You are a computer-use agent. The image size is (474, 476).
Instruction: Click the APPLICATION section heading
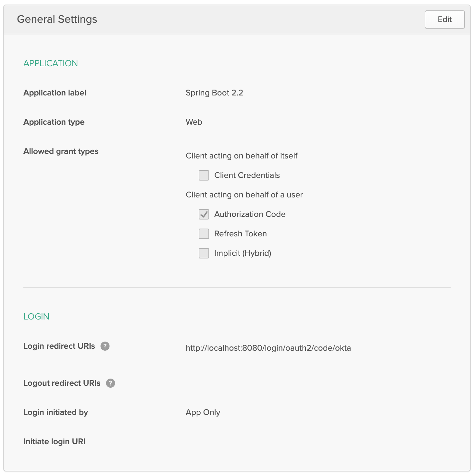(x=51, y=63)
